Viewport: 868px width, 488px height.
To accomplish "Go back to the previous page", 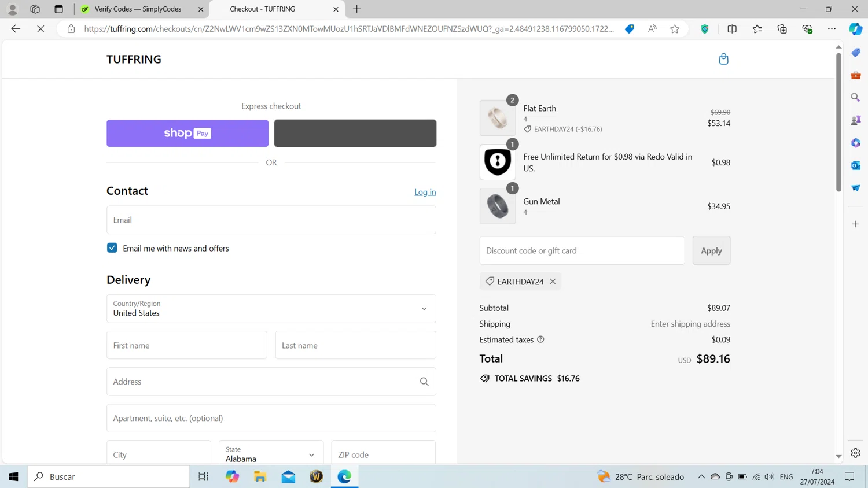I will click(x=16, y=29).
